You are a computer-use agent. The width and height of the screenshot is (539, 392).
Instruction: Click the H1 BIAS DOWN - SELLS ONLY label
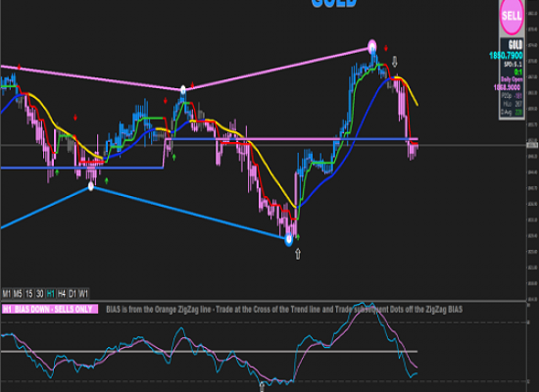50,309
